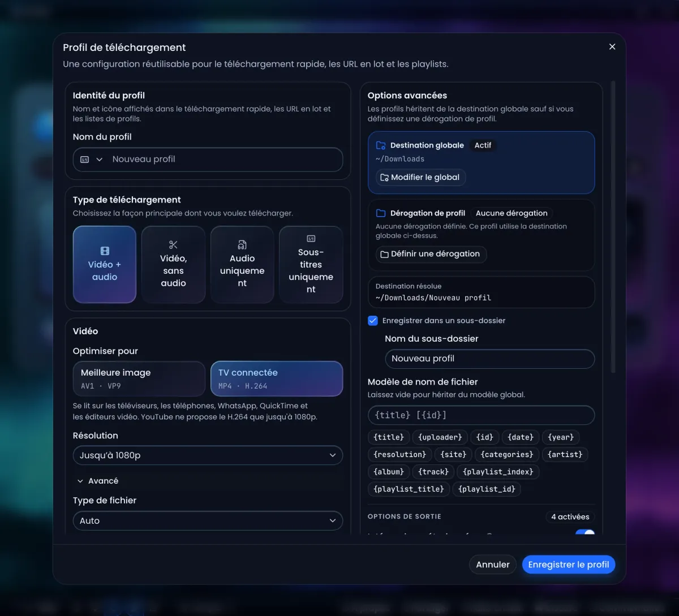The height and width of the screenshot is (616, 679).
Task: Insert the {uploader} template token
Action: [x=440, y=437]
